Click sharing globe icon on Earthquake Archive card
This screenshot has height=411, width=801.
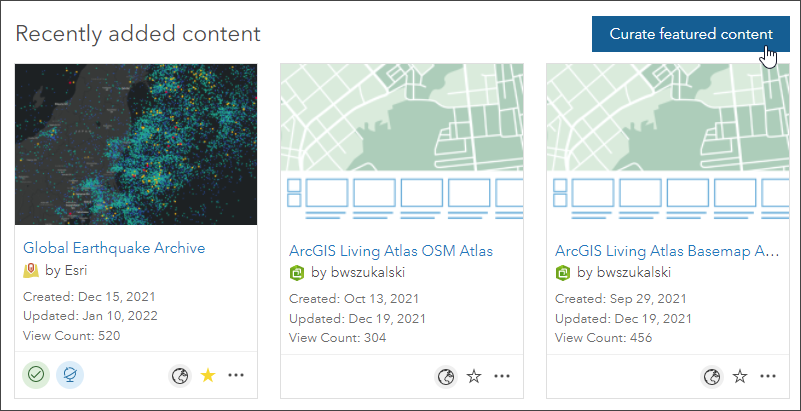(x=180, y=376)
